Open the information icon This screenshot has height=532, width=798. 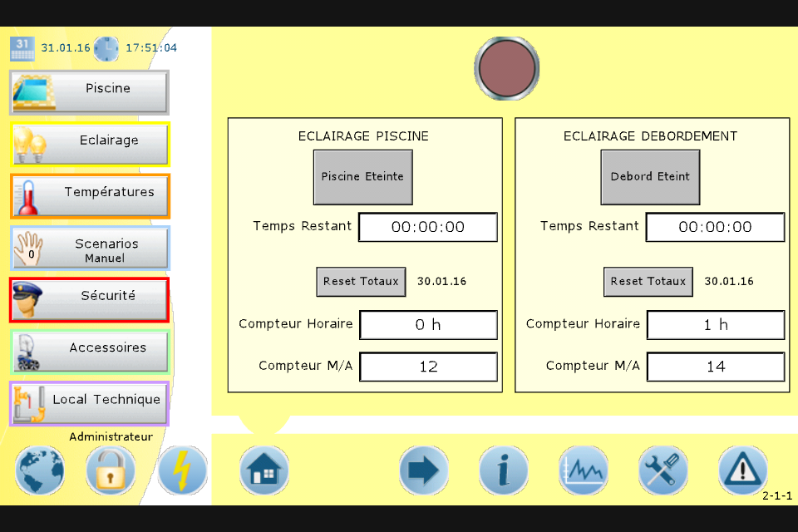pyautogui.click(x=503, y=471)
